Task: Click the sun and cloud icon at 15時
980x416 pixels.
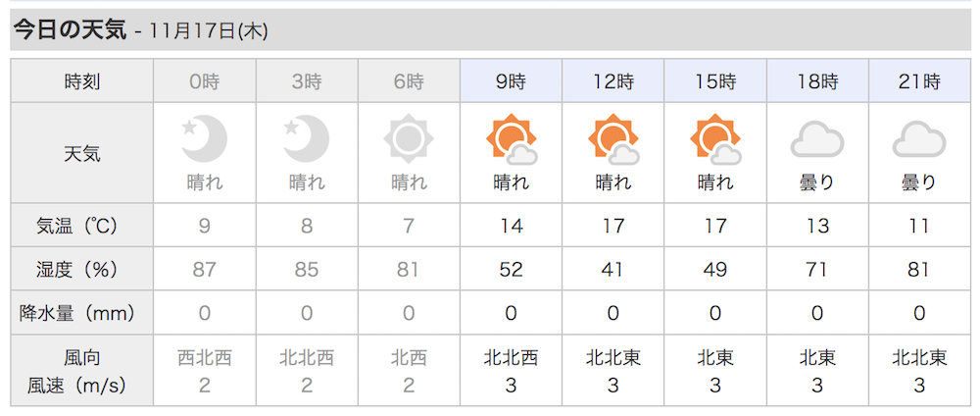Action: (715, 139)
